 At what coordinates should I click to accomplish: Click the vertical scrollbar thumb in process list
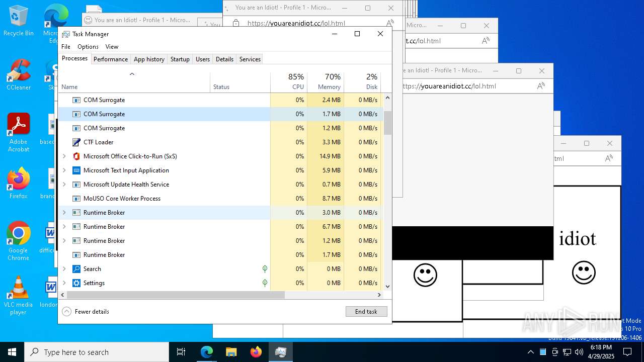click(x=387, y=123)
